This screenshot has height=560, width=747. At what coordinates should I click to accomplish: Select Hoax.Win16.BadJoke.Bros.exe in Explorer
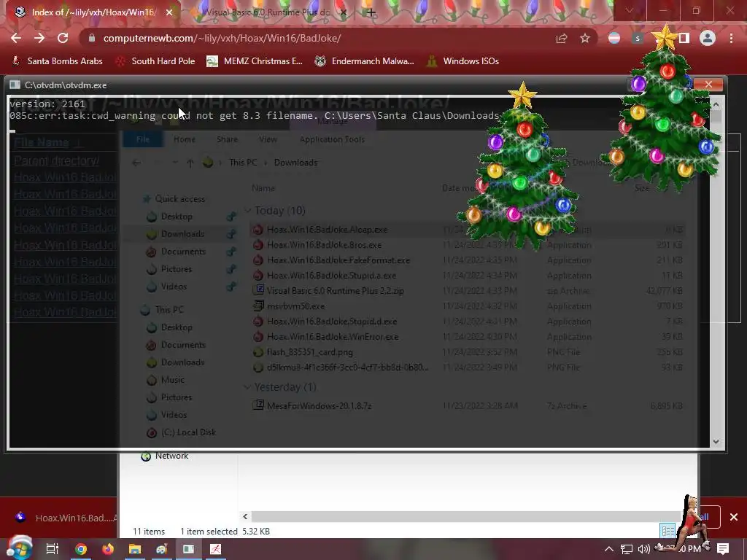coord(324,245)
